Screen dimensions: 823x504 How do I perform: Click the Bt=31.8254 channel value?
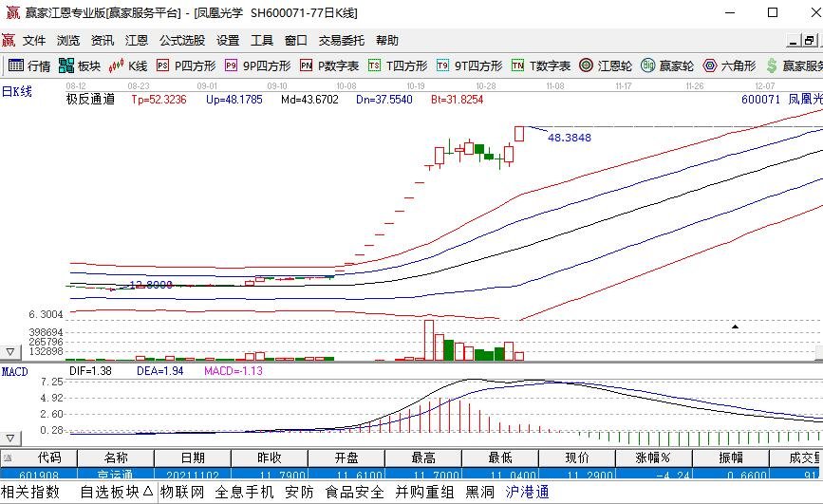(x=458, y=100)
